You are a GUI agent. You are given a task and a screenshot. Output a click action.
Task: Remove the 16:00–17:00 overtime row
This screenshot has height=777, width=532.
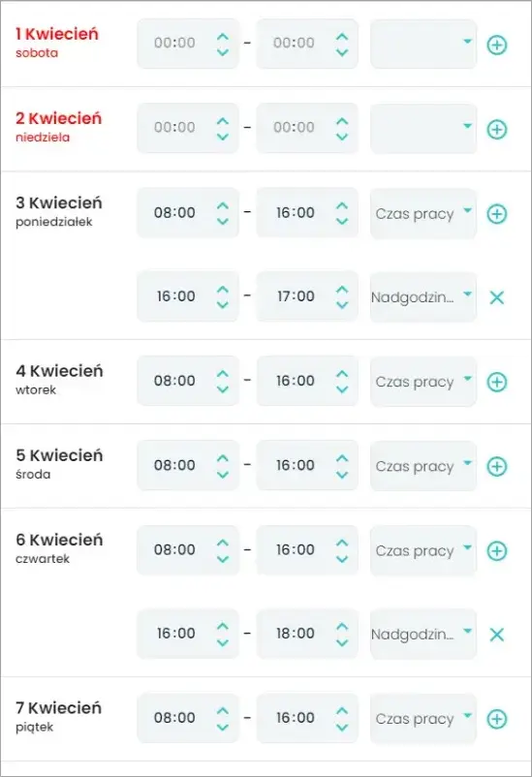pos(497,297)
